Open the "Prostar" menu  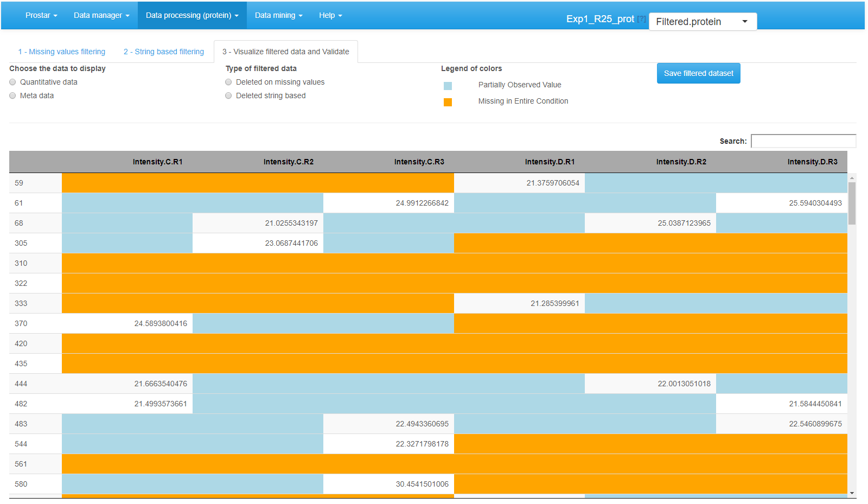click(x=41, y=15)
